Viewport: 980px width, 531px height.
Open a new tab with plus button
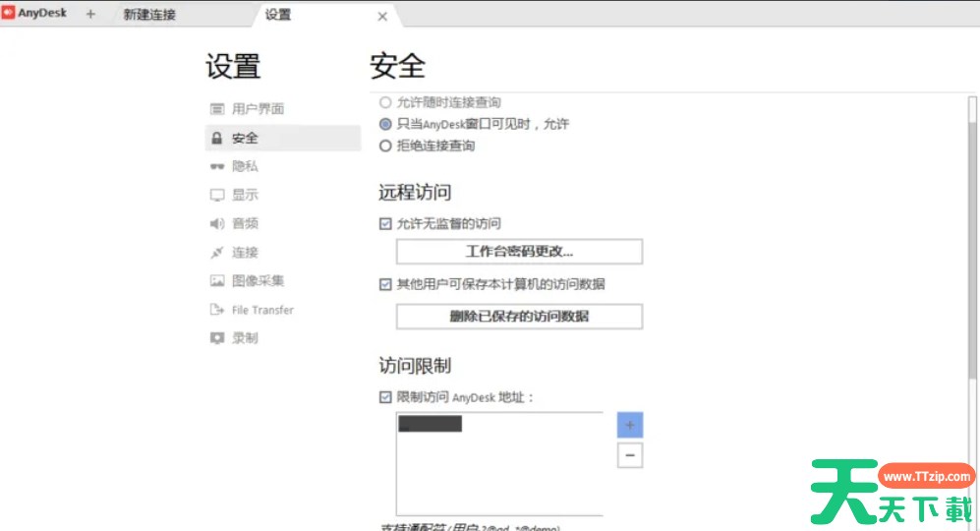90,15
